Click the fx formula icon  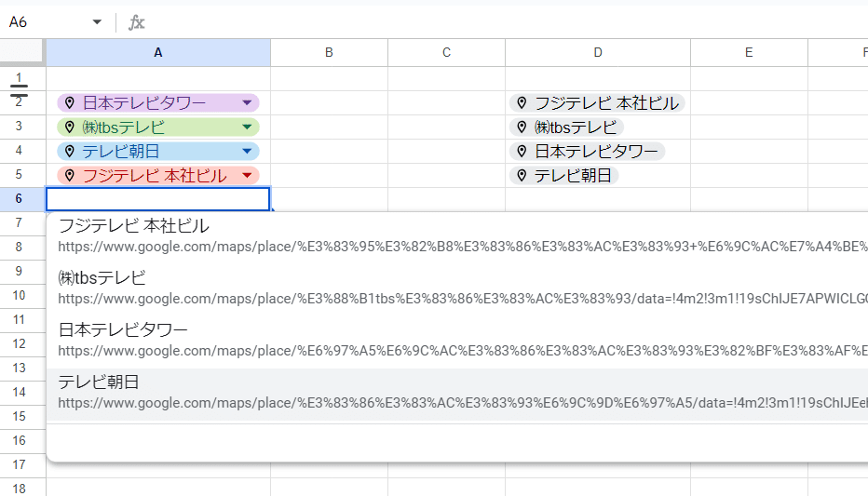point(136,22)
